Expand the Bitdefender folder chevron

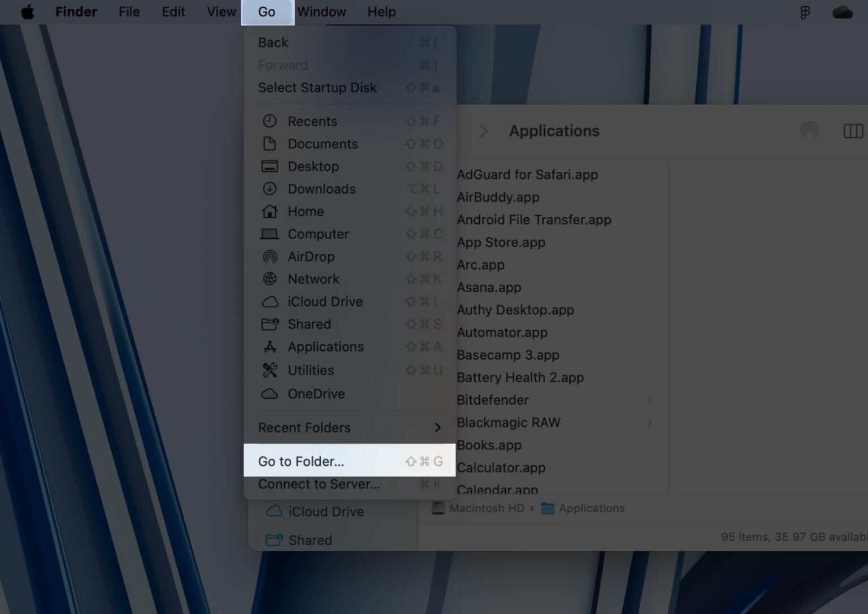click(648, 400)
